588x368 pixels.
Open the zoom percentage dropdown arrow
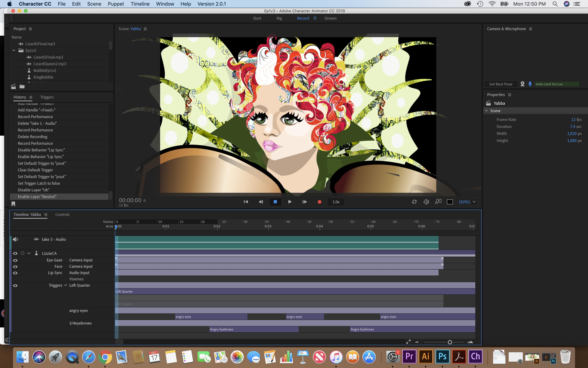coord(474,202)
